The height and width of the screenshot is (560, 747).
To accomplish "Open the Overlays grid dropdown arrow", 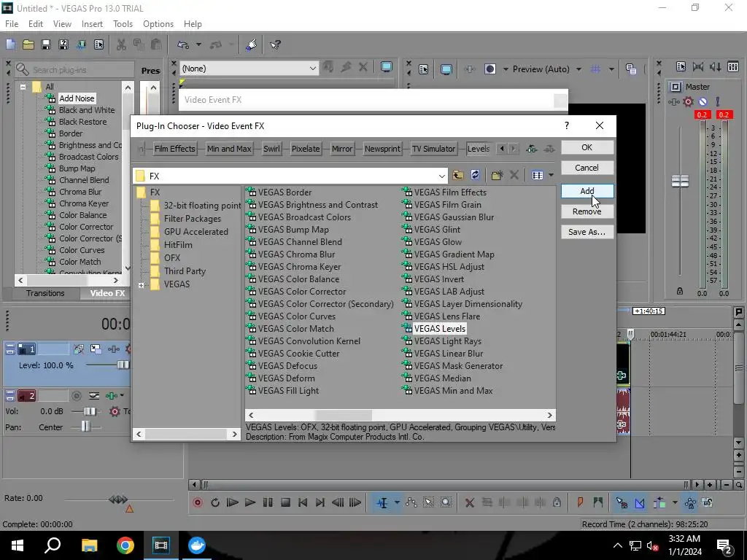I will [611, 69].
